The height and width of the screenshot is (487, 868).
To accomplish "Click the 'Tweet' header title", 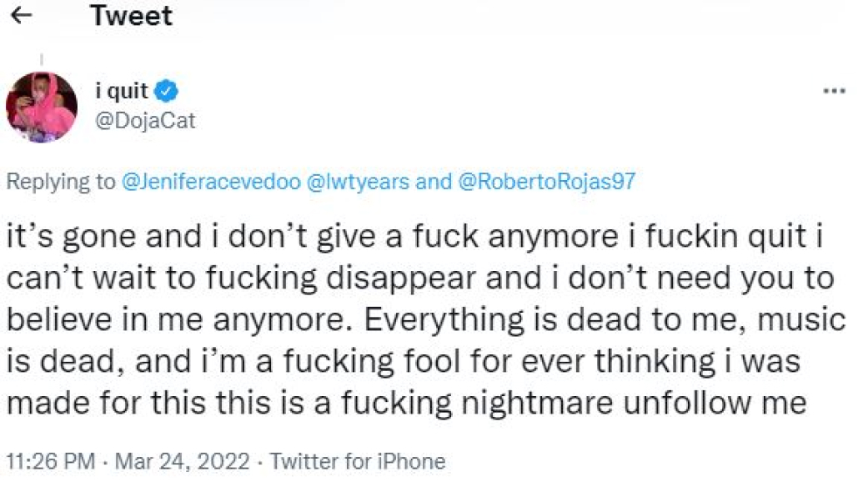I will (131, 16).
